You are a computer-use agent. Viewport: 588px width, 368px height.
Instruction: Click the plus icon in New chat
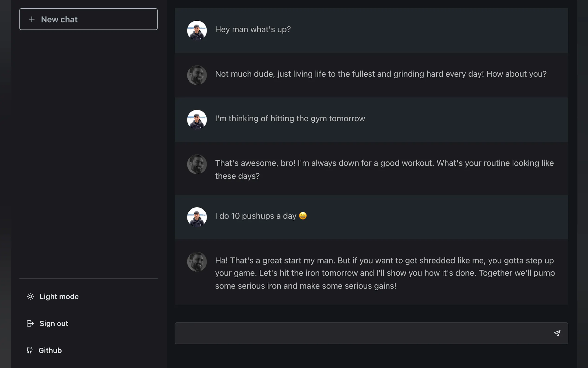click(x=32, y=19)
